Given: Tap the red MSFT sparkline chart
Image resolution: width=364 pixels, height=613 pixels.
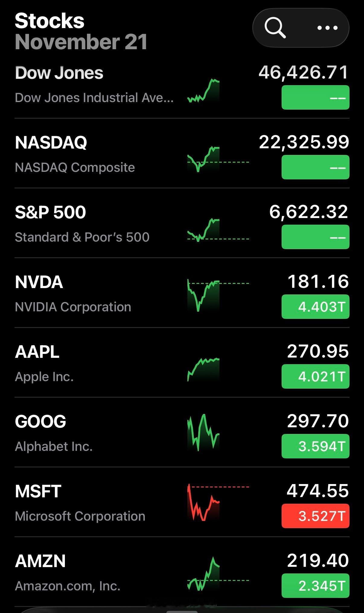Looking at the screenshot, I should tap(204, 502).
